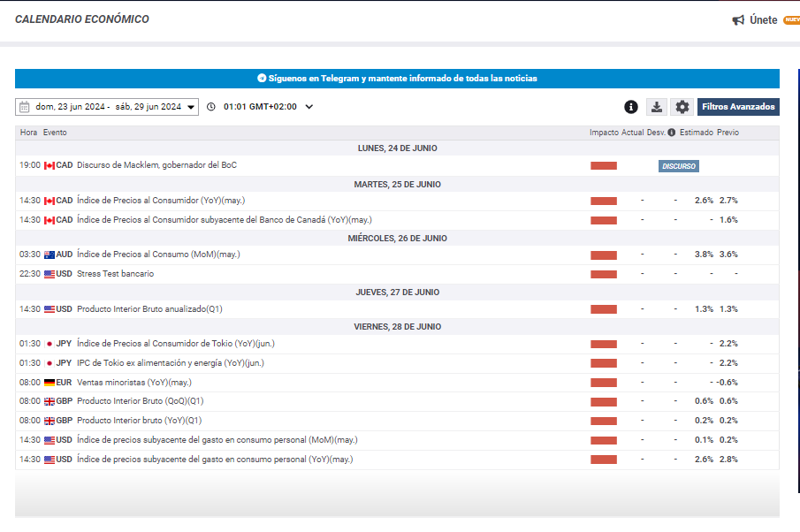Image resolution: width=800 pixels, height=532 pixels.
Task: Click red impact bar for Ventas minoristas
Action: tap(604, 383)
